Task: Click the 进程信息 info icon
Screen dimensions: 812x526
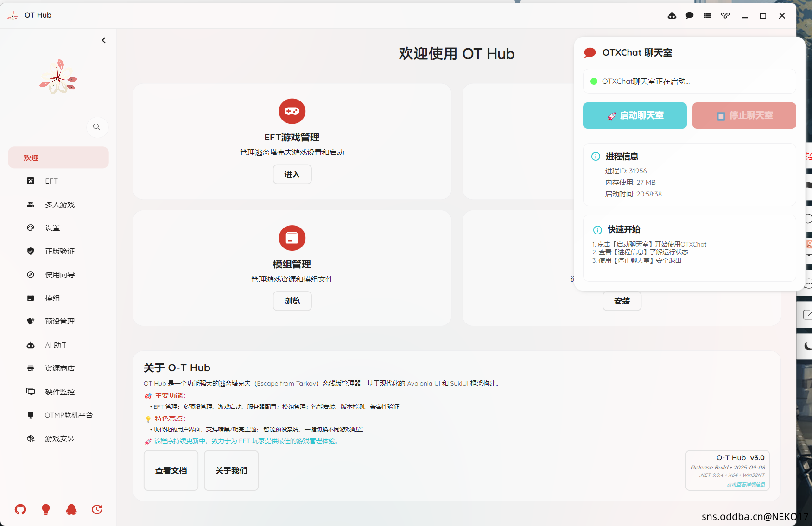Action: 596,157
